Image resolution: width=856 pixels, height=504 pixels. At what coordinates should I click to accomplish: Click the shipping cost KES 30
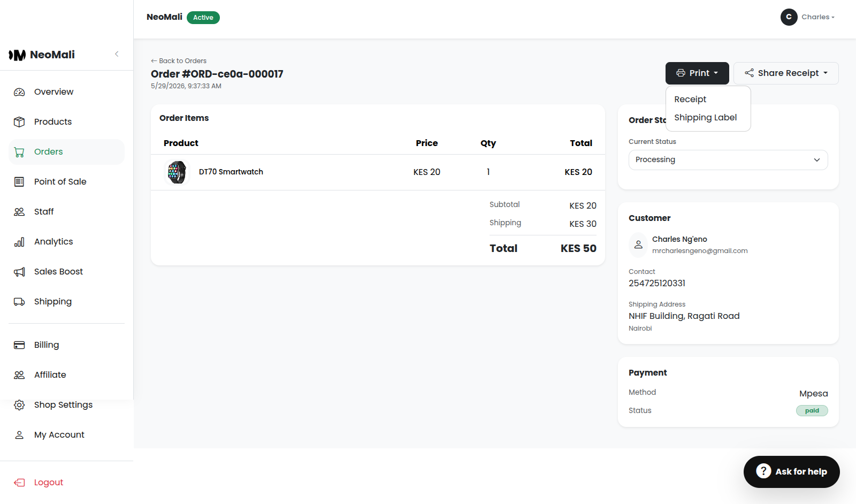point(583,224)
